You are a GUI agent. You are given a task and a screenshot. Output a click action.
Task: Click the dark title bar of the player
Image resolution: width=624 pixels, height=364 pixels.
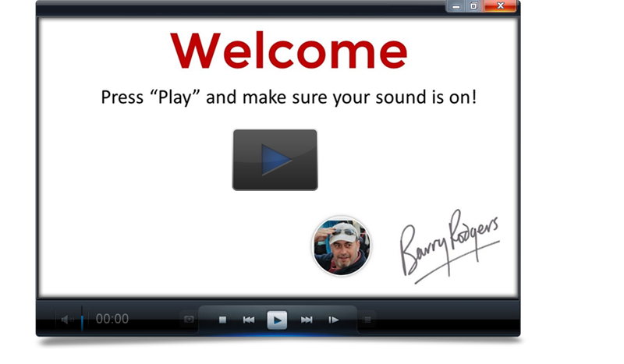[234, 7]
